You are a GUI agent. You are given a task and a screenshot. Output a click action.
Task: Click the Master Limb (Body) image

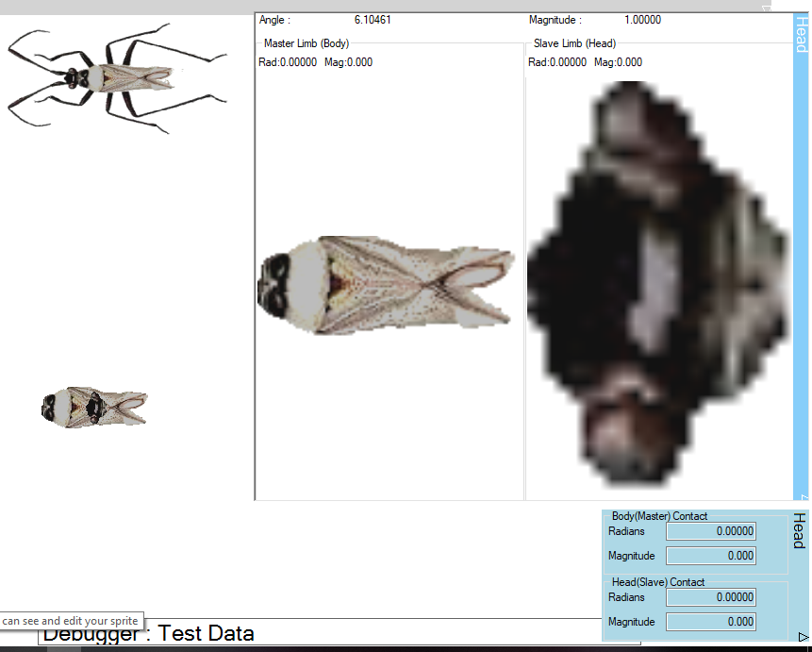[x=387, y=286]
